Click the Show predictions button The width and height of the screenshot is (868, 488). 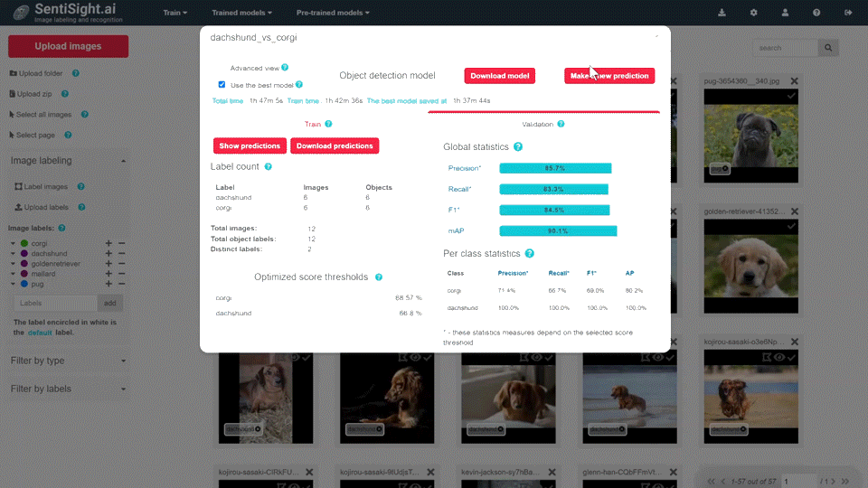(250, 145)
